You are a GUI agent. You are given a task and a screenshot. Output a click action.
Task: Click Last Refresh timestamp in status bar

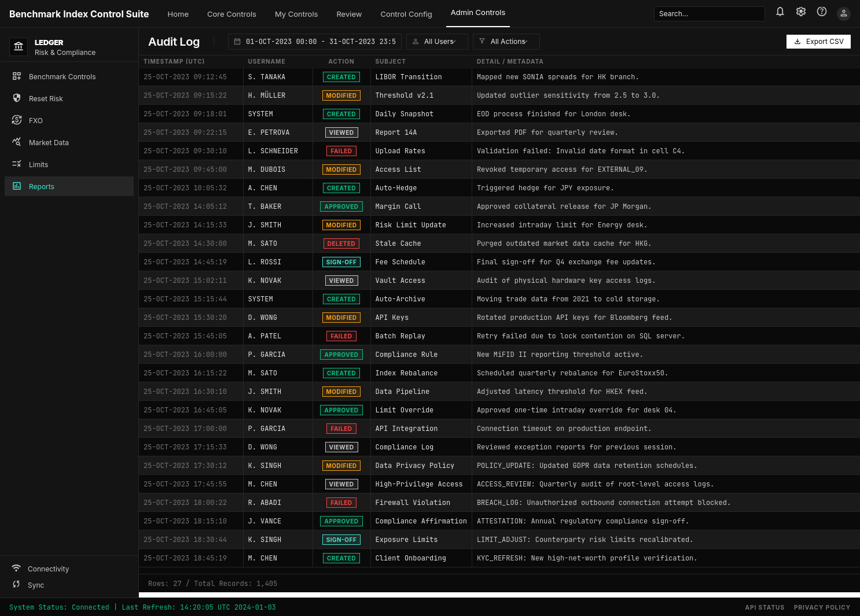coord(199,607)
